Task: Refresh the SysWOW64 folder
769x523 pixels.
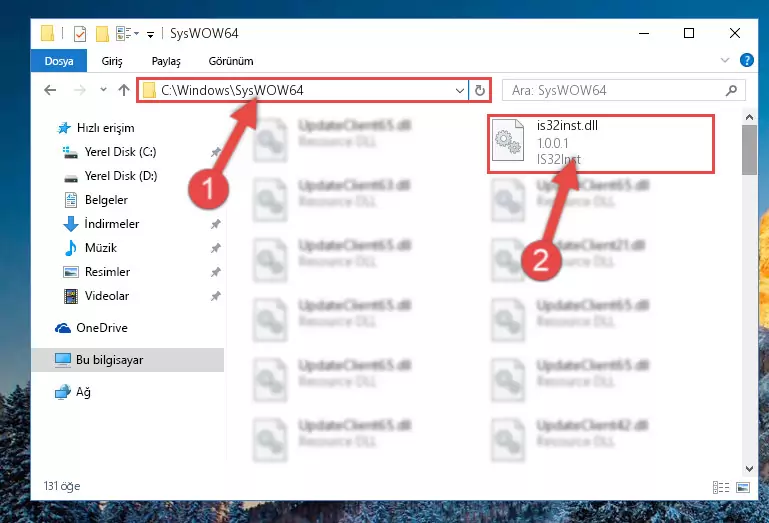Action: click(480, 90)
